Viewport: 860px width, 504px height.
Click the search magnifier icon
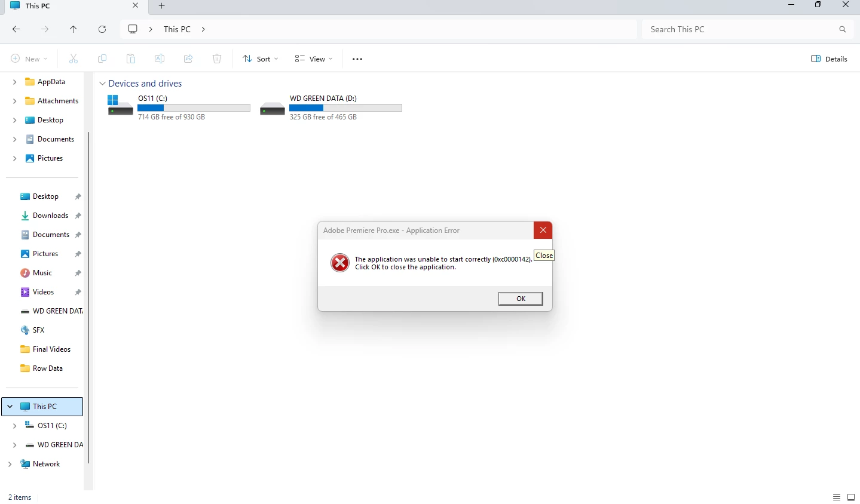tap(842, 29)
